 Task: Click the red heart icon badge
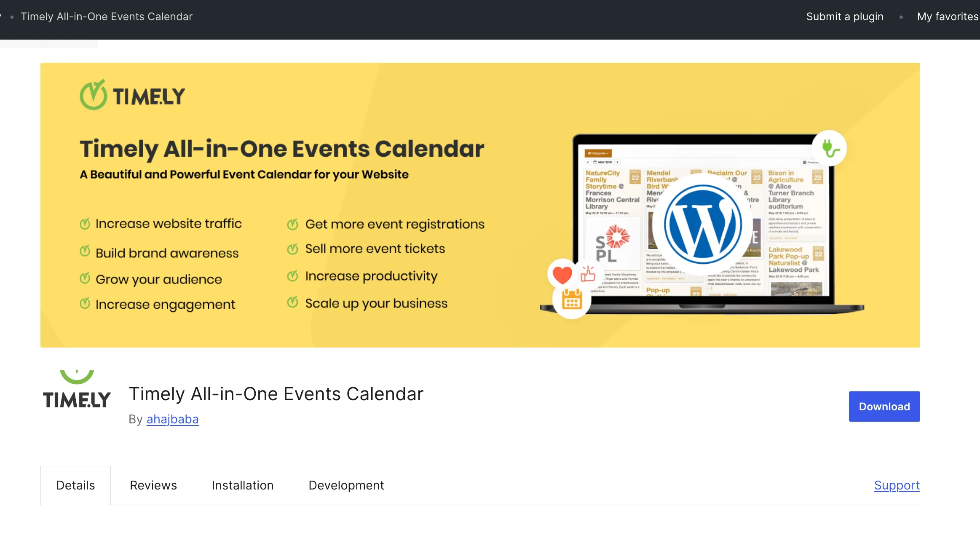562,275
